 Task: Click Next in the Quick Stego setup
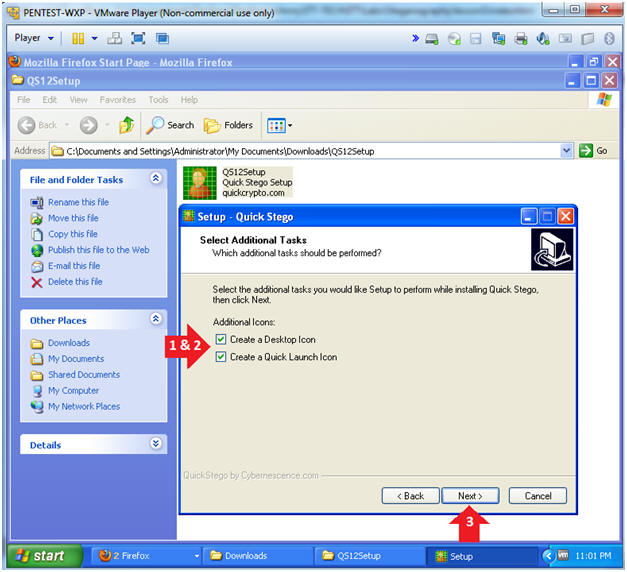pyautogui.click(x=470, y=496)
